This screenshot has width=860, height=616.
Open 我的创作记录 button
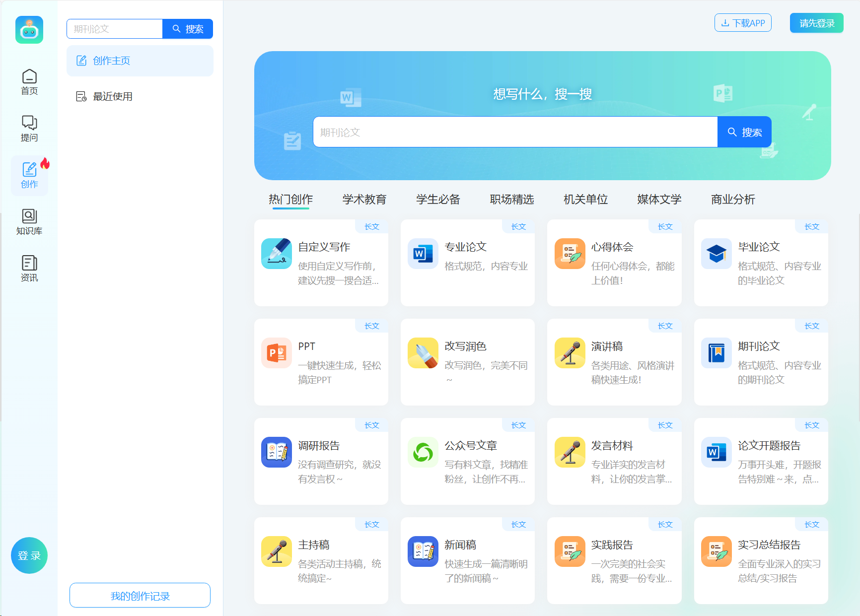click(140, 596)
